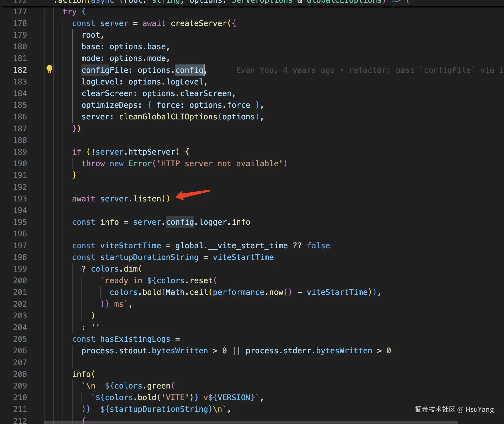
Task: Click line number 189 in the gutter
Action: coord(20,152)
